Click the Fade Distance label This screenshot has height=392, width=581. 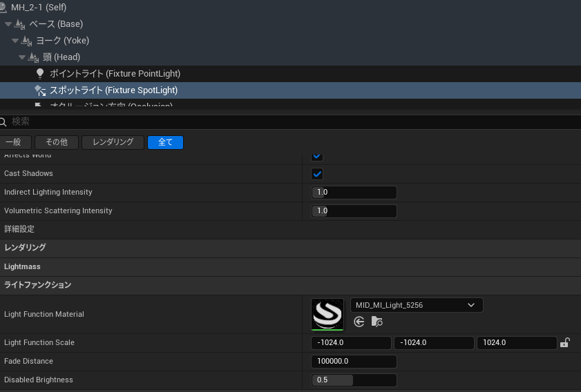point(28,361)
